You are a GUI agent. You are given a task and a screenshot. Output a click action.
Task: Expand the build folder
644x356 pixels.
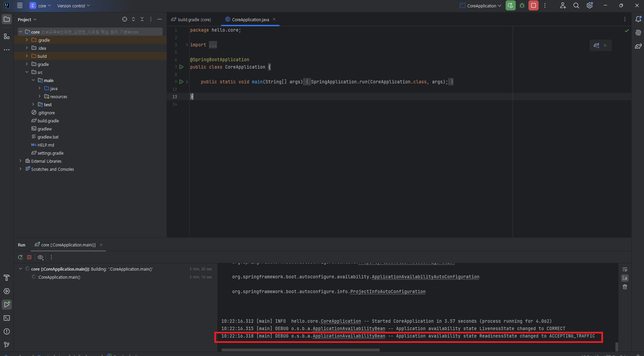(x=27, y=56)
